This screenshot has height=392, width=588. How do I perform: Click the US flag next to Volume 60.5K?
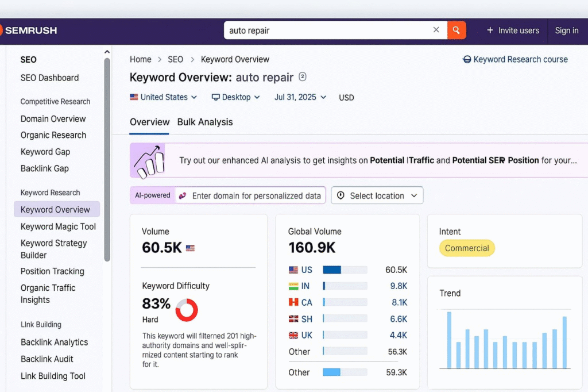pos(190,248)
